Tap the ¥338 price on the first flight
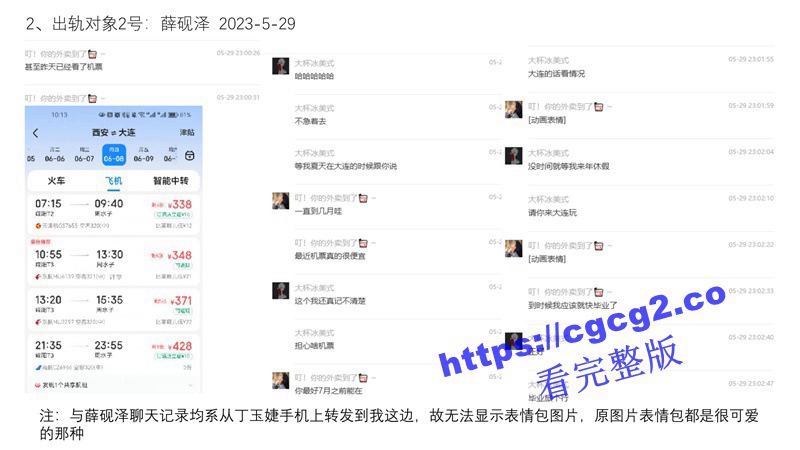 tap(180, 205)
